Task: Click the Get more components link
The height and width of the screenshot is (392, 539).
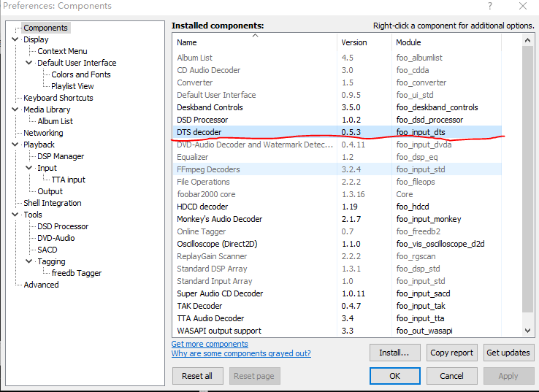Action: point(210,344)
